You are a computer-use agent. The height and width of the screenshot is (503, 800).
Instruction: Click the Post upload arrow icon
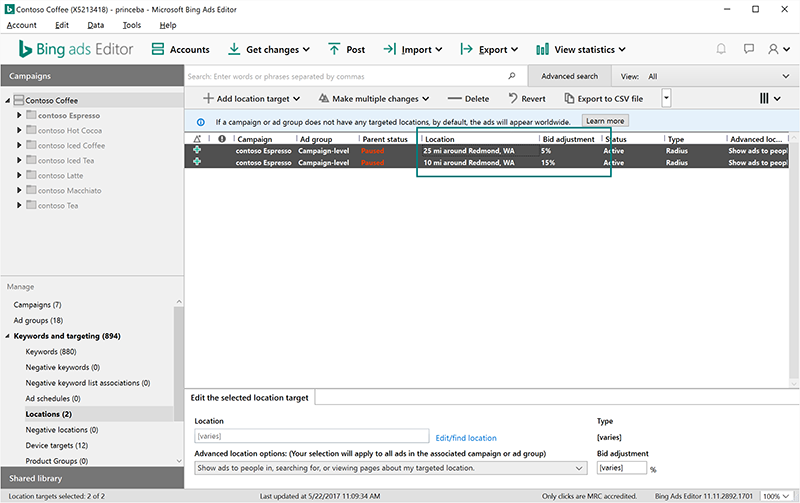334,49
